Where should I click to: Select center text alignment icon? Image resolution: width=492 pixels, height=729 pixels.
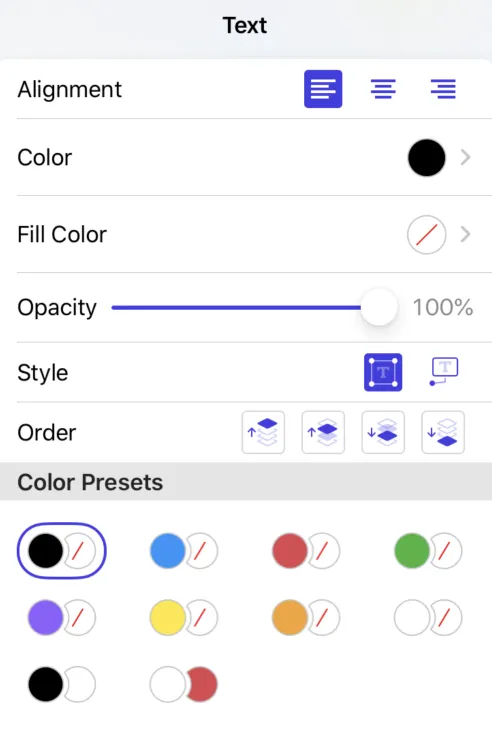383,89
